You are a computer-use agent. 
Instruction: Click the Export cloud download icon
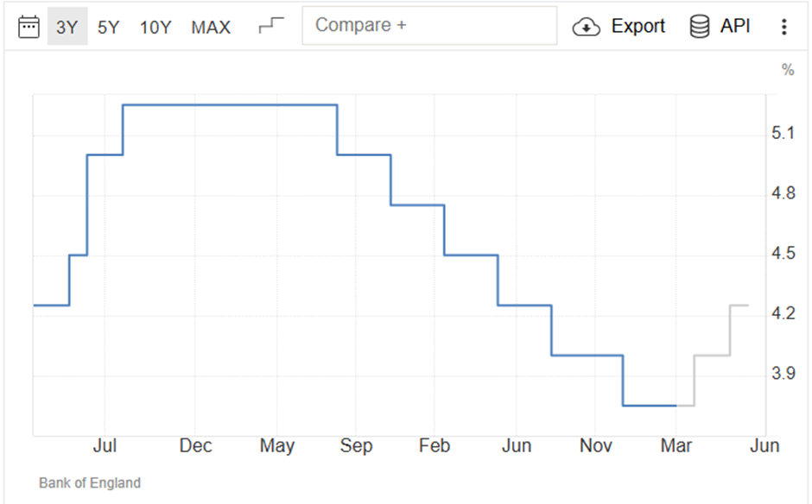(586, 27)
